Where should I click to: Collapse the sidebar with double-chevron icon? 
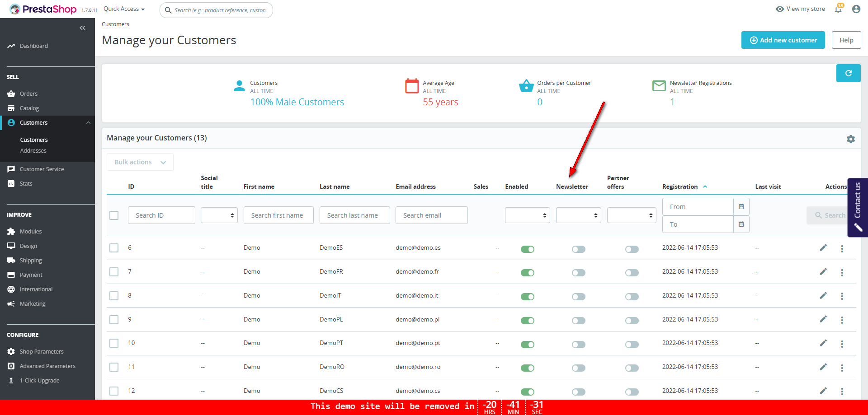(82, 28)
